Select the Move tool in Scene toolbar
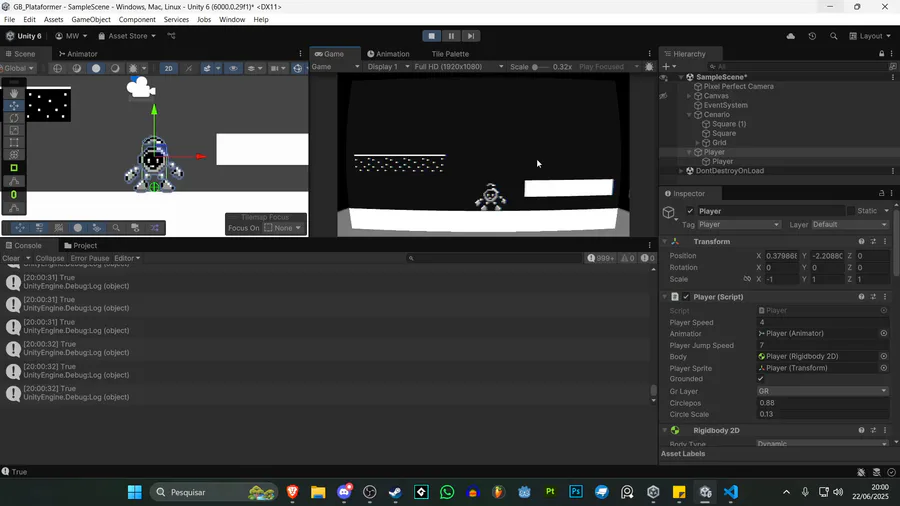Image resolution: width=900 pixels, height=506 pixels. pos(14,106)
